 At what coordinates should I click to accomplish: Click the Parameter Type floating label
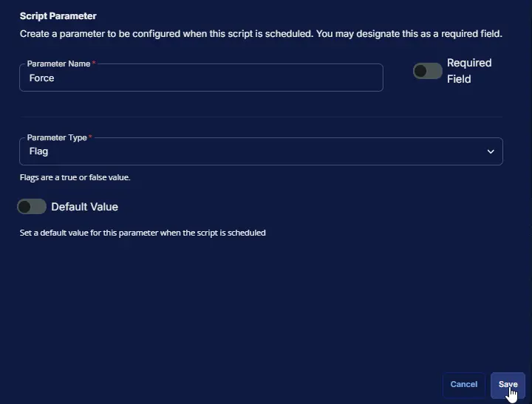pos(57,137)
